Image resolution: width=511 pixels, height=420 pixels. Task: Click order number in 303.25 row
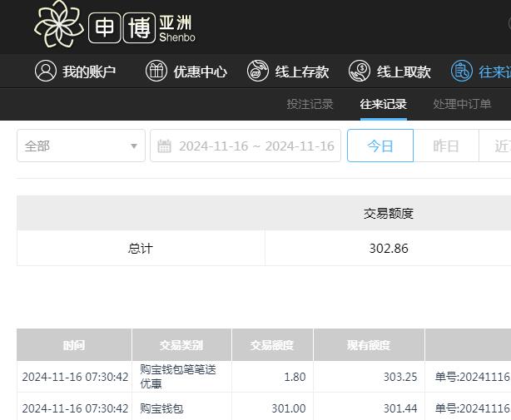click(x=473, y=377)
